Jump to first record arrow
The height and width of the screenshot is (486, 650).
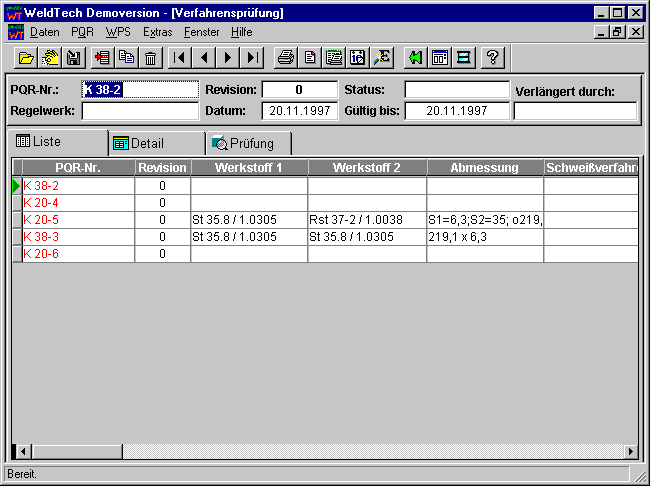pos(180,57)
